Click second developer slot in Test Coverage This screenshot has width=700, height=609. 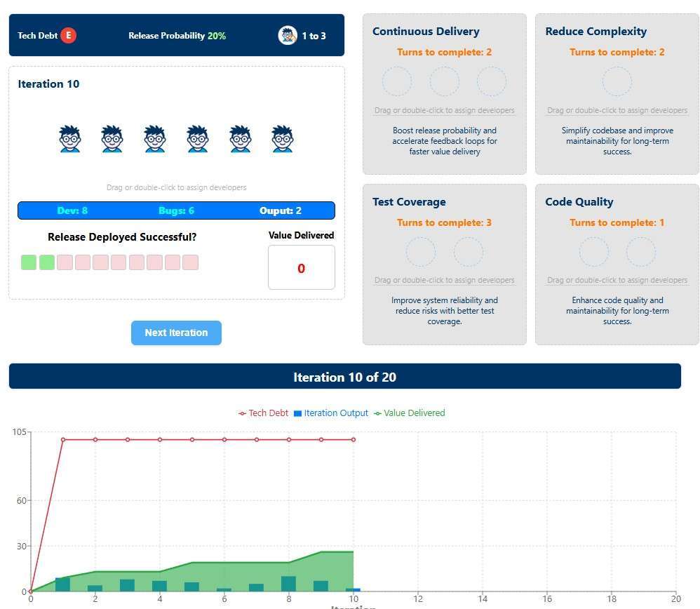pyautogui.click(x=469, y=252)
